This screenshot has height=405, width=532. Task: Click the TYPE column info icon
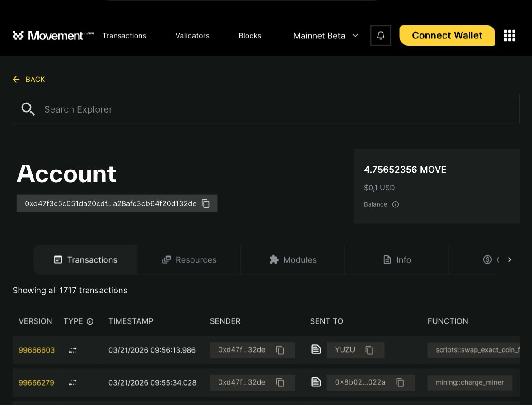pyautogui.click(x=89, y=321)
